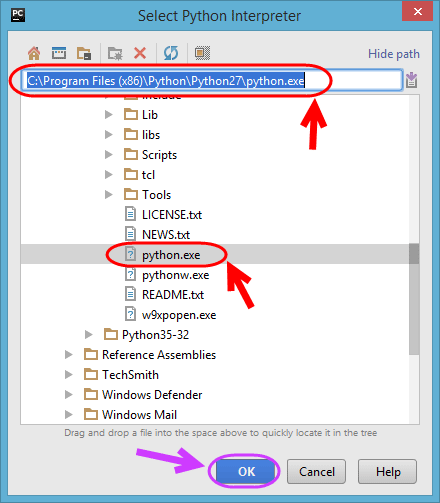Close the Select Python Interpreter dialog
This screenshot has height=503, width=440.
pos(417,12)
